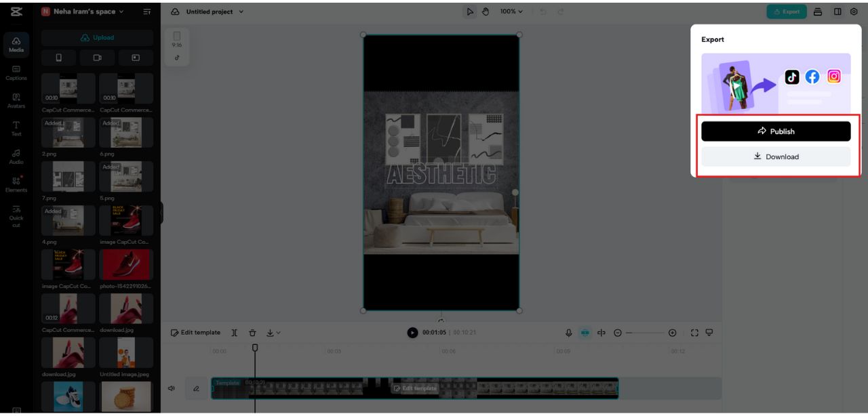Image resolution: width=868 pixels, height=416 pixels.
Task: Click the timeline zoom slider
Action: (646, 333)
